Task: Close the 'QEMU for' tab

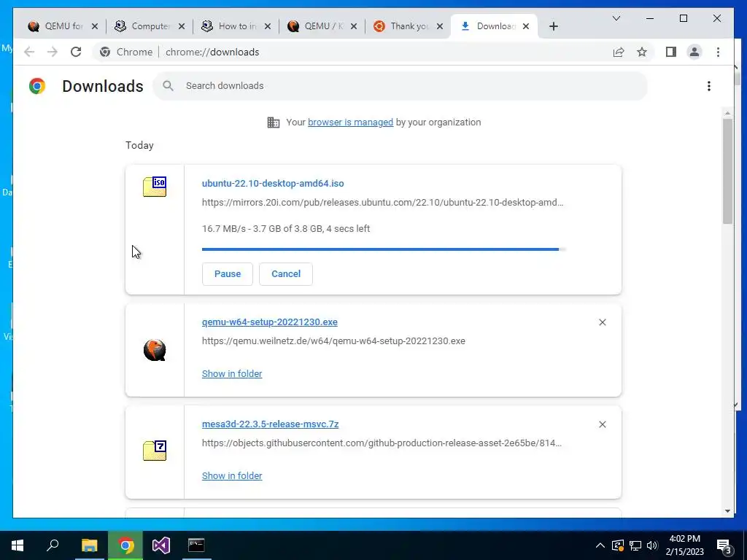Action: (x=95, y=26)
